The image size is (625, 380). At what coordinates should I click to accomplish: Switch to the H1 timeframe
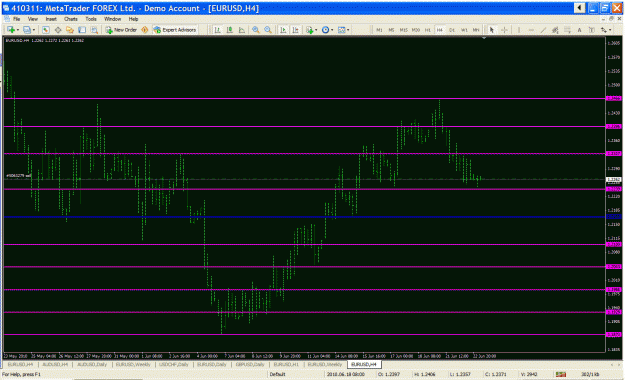[x=428, y=30]
